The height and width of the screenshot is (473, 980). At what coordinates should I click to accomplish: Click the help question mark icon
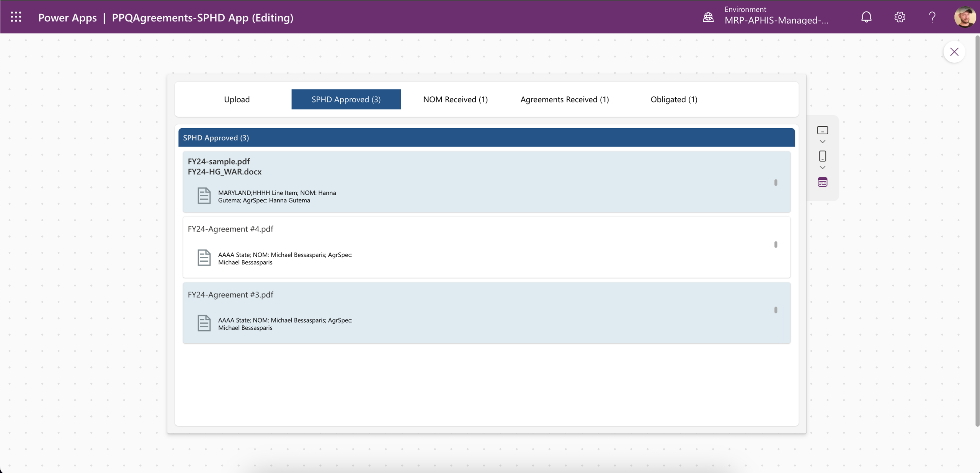click(932, 17)
